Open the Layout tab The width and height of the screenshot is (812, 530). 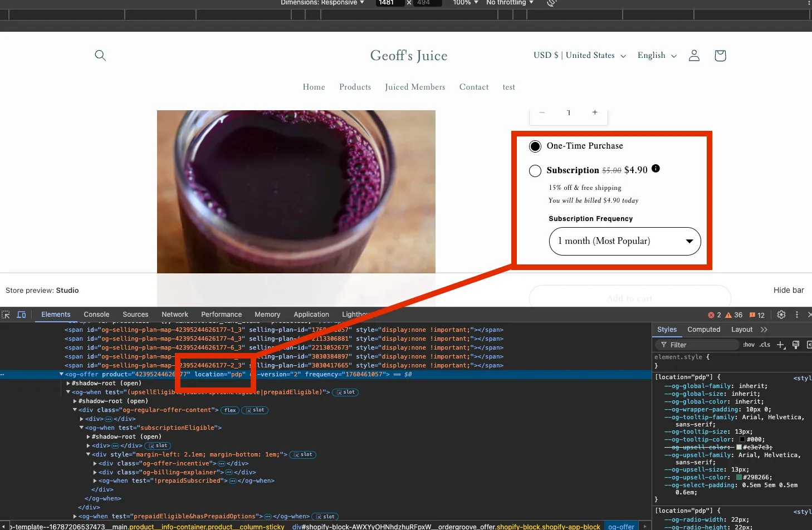[742, 330]
